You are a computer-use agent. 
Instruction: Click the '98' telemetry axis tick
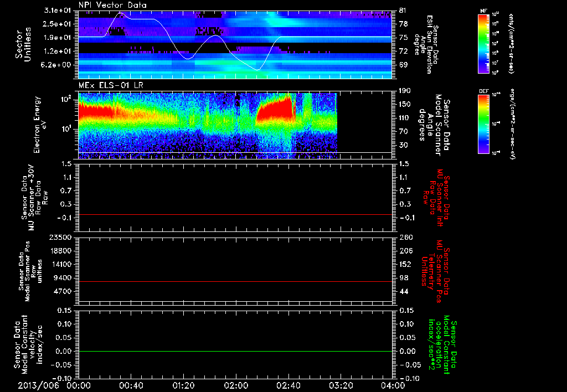404,278
